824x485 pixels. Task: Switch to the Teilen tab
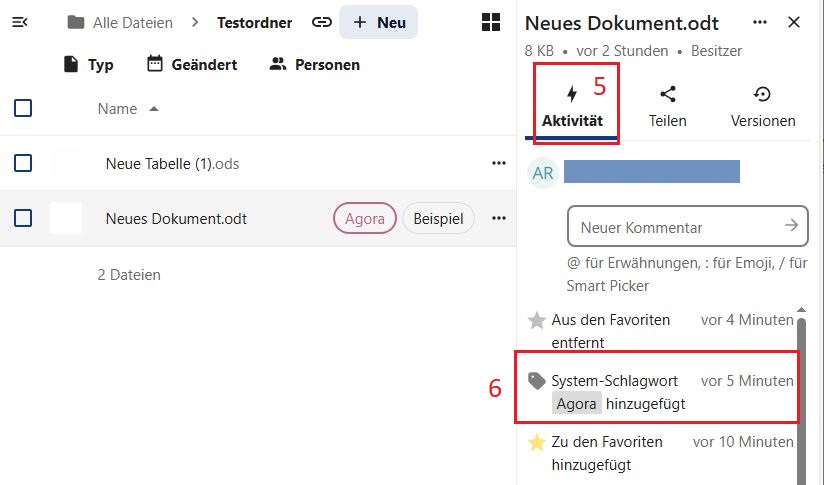pos(667,107)
